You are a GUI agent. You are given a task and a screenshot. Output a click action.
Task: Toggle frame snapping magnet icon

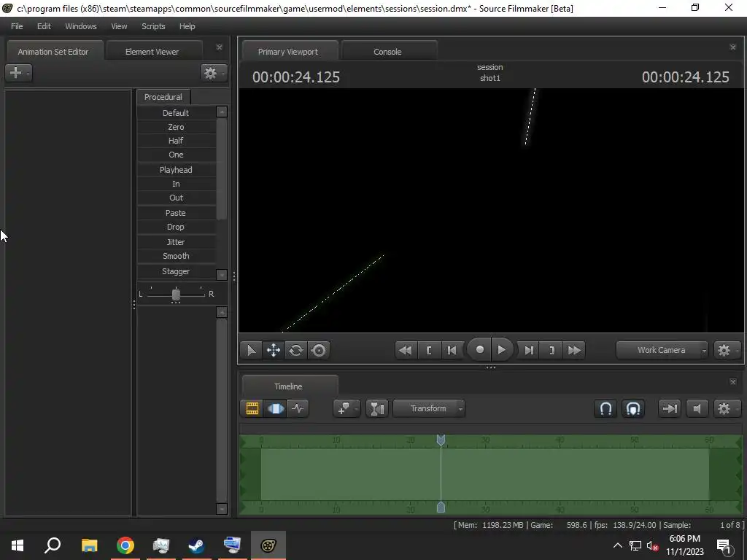[633, 408]
